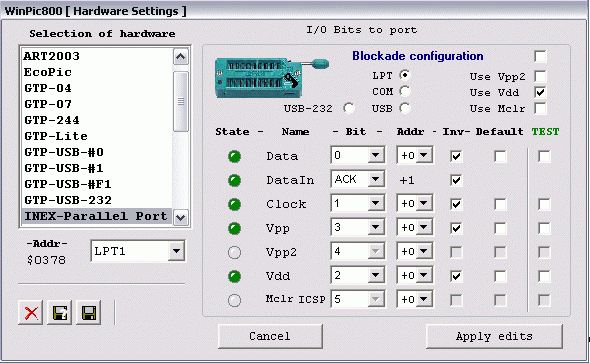The width and height of the screenshot is (590, 363).
Task: Open the Clock Addr dropdown
Action: click(424, 203)
